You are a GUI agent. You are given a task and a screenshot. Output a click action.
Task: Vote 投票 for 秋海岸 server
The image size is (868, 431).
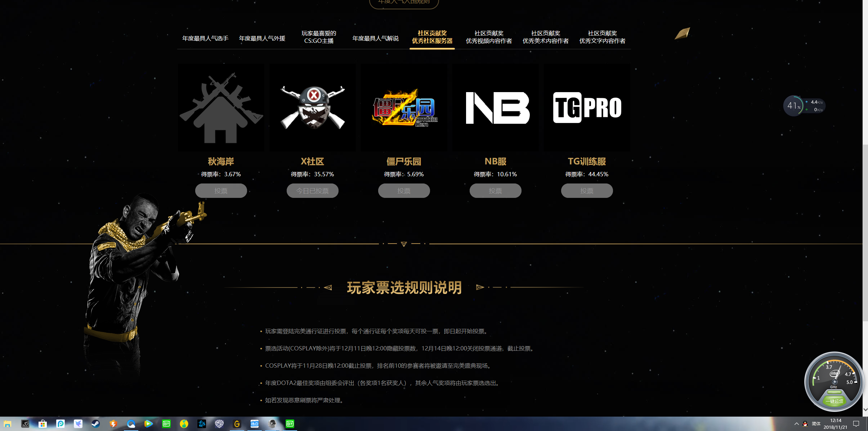click(221, 190)
